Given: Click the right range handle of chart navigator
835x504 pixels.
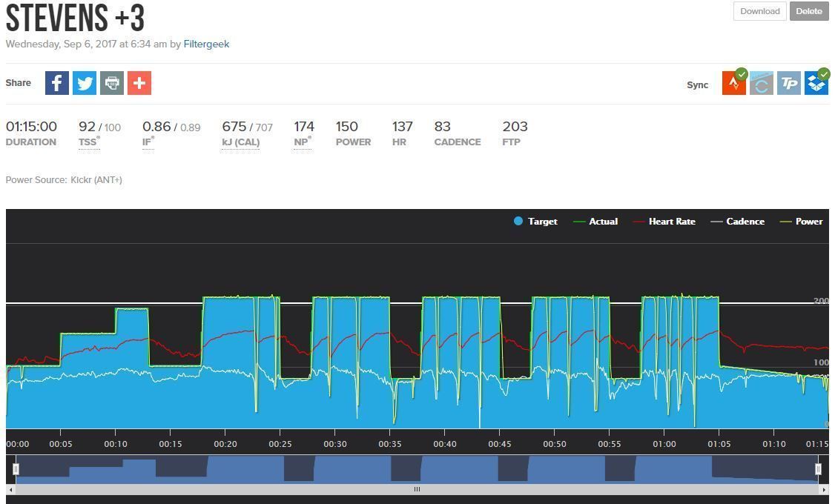Looking at the screenshot, I should pyautogui.click(x=818, y=469).
